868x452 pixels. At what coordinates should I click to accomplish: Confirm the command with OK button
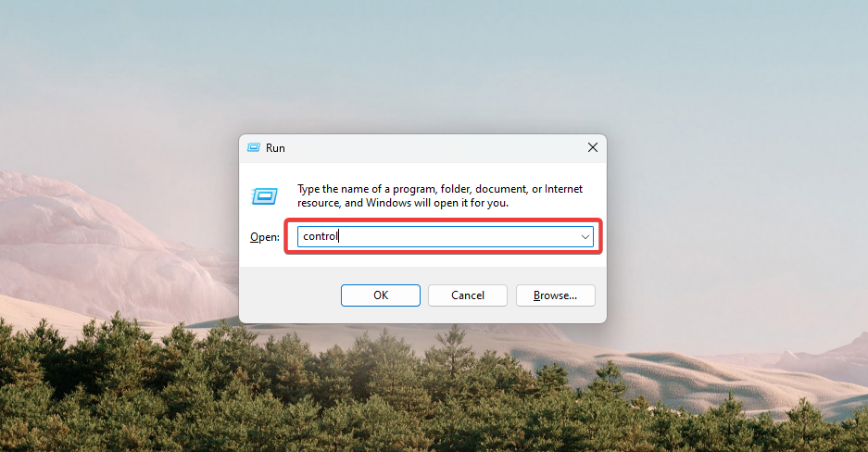coord(381,295)
